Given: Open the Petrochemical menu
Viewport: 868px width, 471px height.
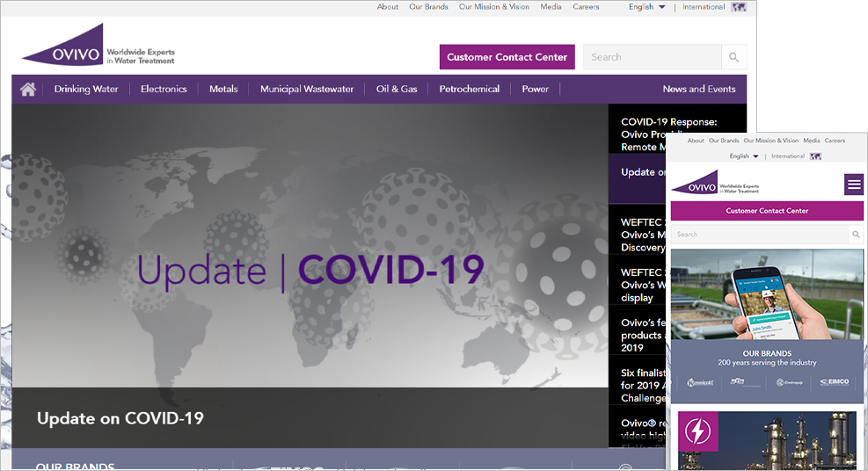Looking at the screenshot, I should pos(469,89).
